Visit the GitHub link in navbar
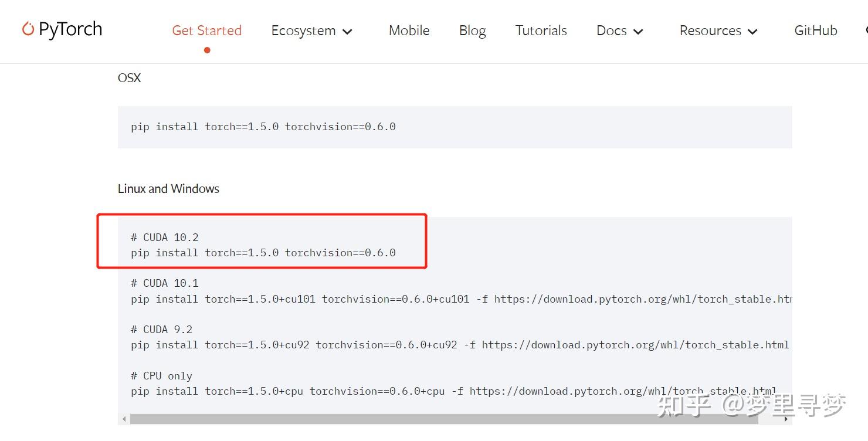The image size is (868, 441). point(815,30)
